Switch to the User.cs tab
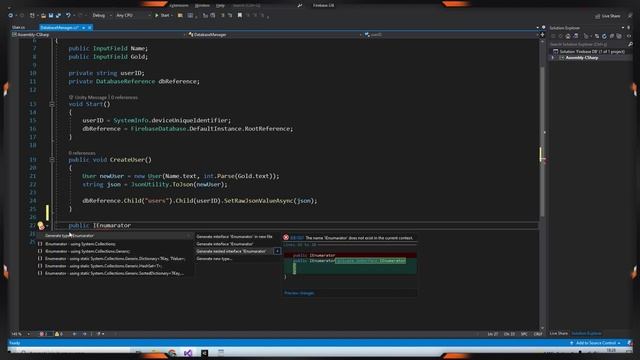The image size is (640, 360). point(18,27)
